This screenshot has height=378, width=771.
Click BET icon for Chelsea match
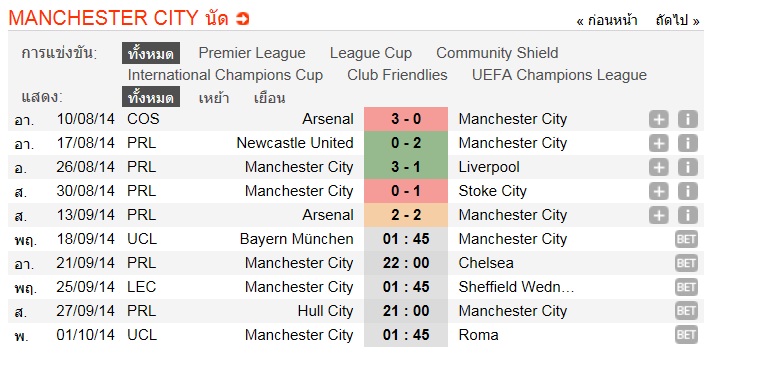tap(686, 263)
